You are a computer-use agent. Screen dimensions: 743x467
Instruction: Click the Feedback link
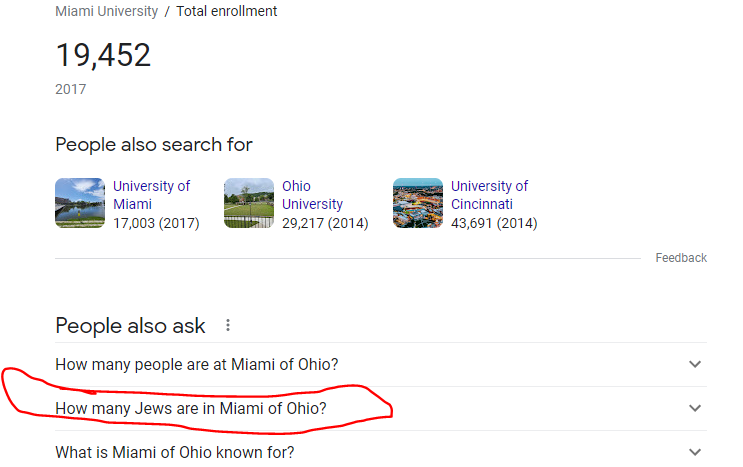point(681,258)
